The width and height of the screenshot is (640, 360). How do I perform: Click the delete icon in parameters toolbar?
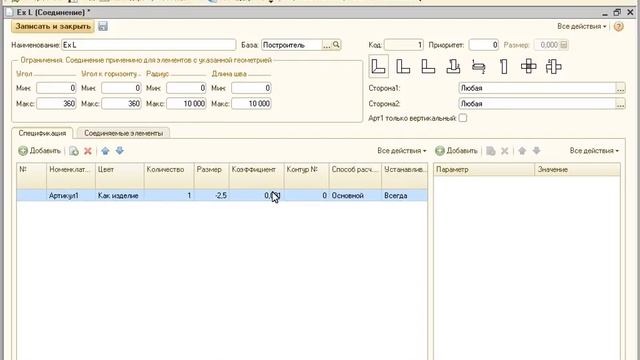pos(504,151)
